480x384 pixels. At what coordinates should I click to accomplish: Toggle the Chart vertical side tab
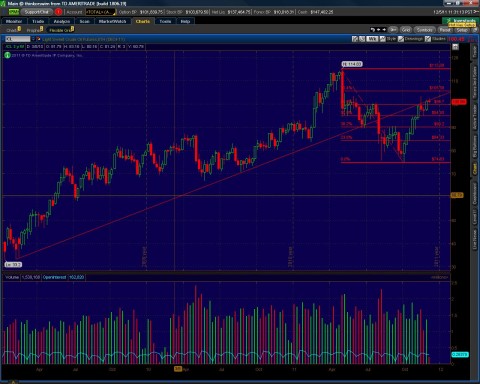coord(474,168)
